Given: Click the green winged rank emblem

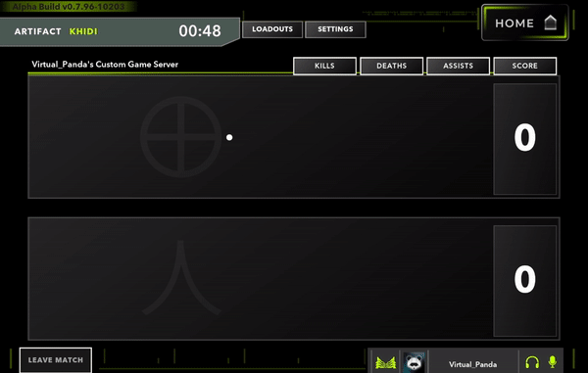Looking at the screenshot, I should click(x=385, y=362).
